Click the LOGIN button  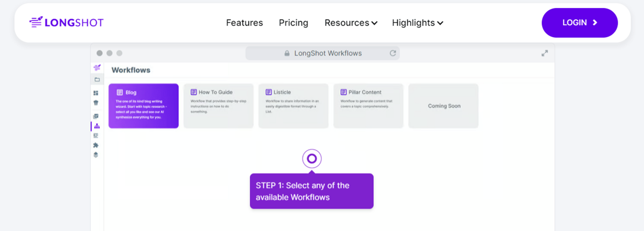(579, 23)
